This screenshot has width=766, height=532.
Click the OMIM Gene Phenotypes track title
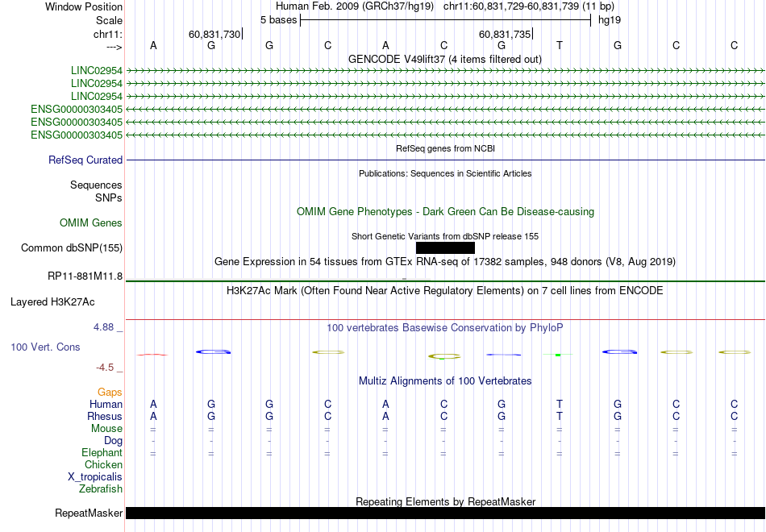(x=445, y=211)
